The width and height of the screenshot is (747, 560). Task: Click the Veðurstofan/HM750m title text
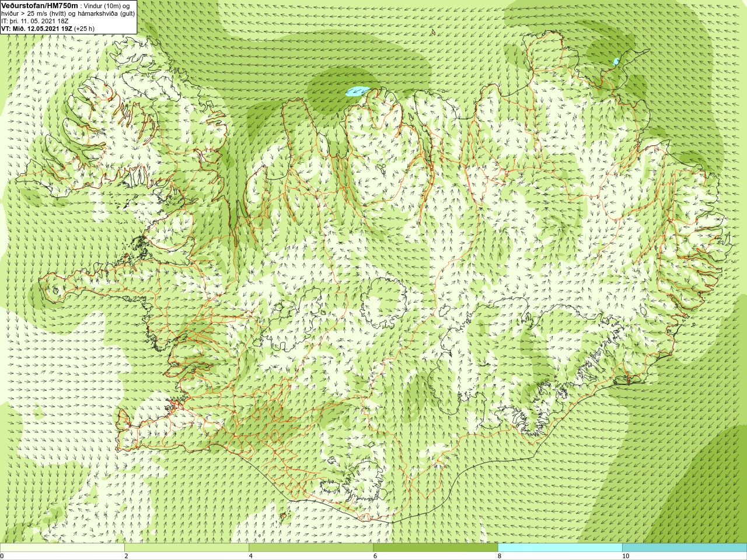[x=40, y=5]
